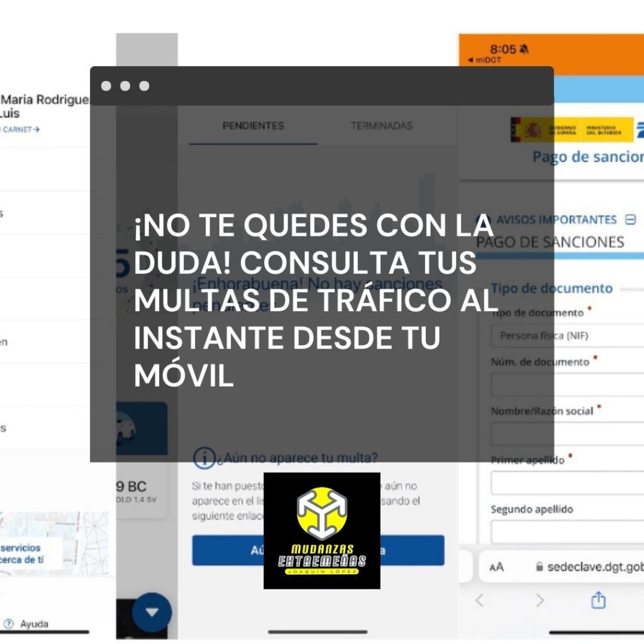The image size is (644, 644).
Task: Open the Persona física (NIF) dropdown
Action: tap(568, 336)
